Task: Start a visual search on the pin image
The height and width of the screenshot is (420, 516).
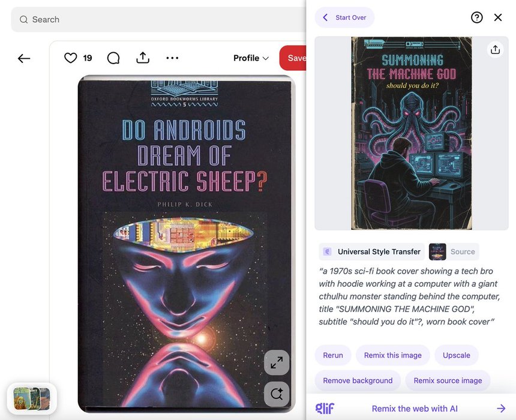Action: click(277, 394)
